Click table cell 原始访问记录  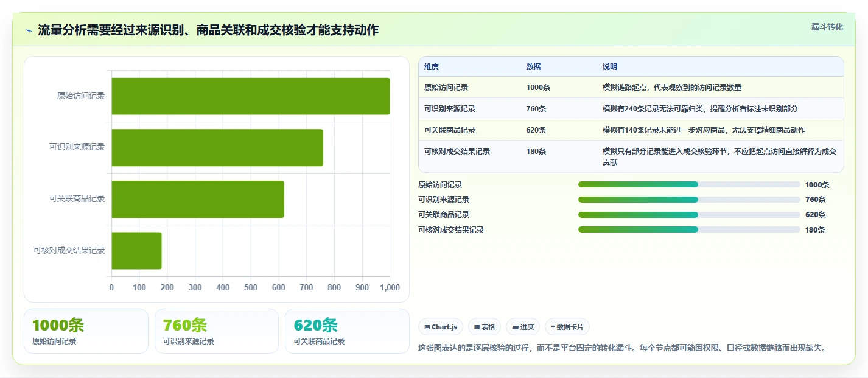pyautogui.click(x=446, y=88)
